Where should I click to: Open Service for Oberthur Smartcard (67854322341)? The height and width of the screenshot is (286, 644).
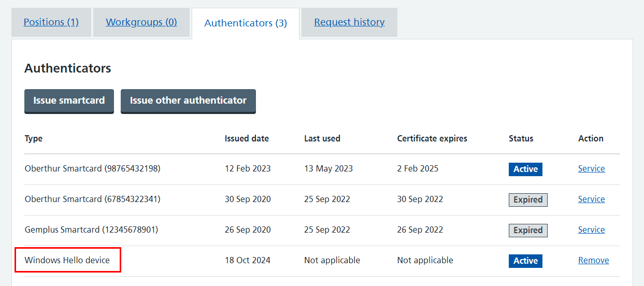pos(592,199)
